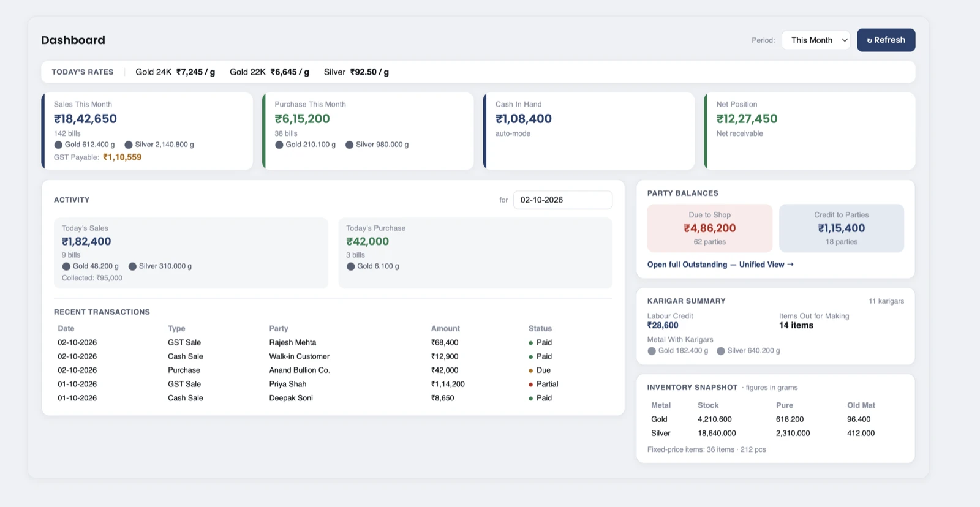Click the Due to Shop card
The image size is (980, 507).
(x=709, y=228)
